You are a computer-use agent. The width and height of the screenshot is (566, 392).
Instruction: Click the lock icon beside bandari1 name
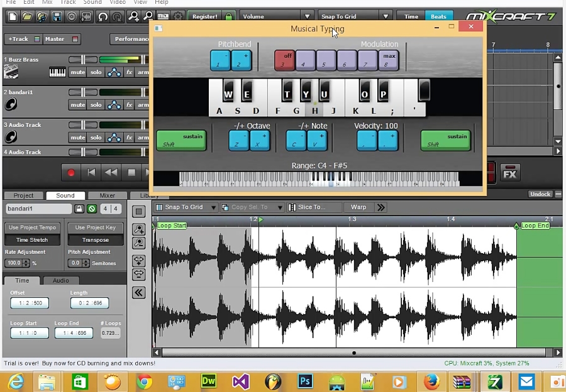coord(79,209)
